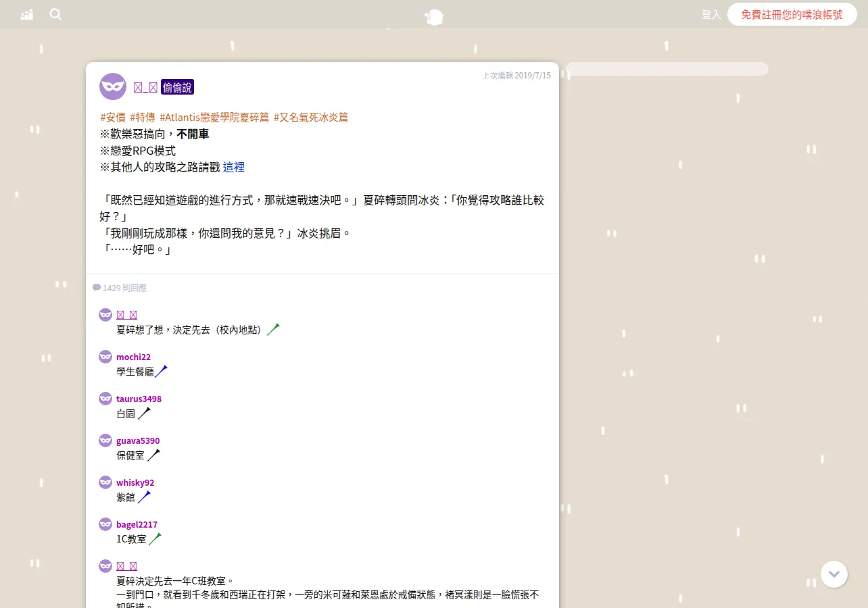Click the response bubble icon beside 1429
868x608 pixels.
click(97, 288)
